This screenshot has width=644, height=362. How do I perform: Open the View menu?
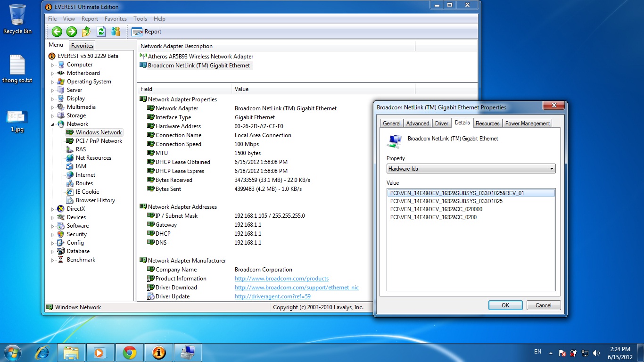point(69,19)
